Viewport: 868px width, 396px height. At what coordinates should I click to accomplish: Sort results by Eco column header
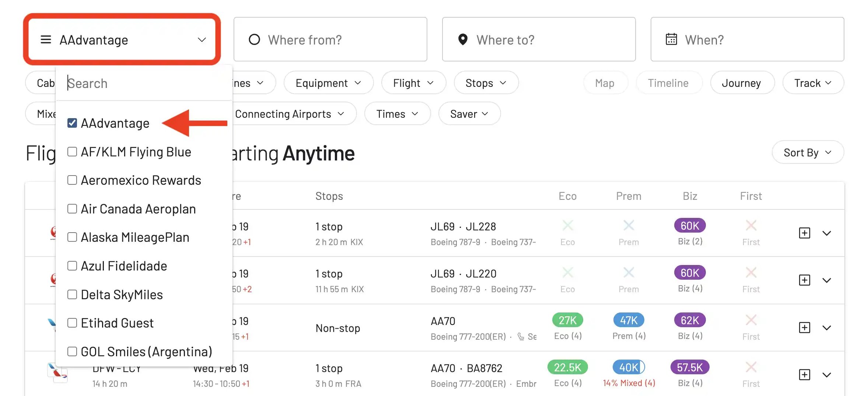[x=567, y=196]
